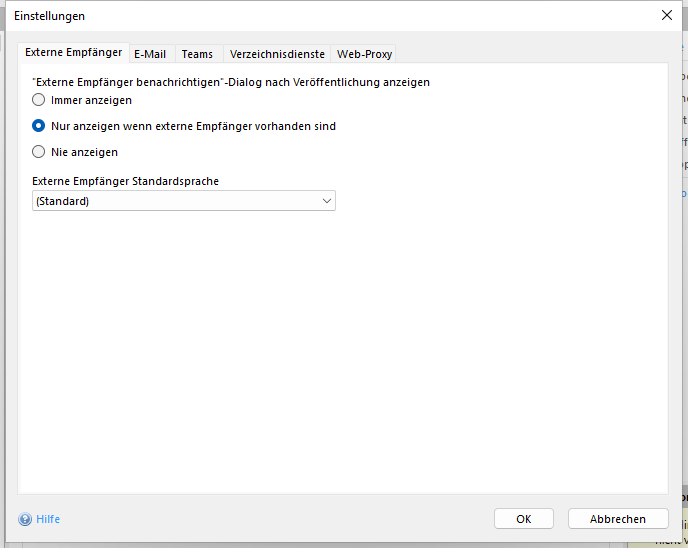688x548 pixels.
Task: Select the 'Immer anzeigen' radio button
Action: point(39,100)
